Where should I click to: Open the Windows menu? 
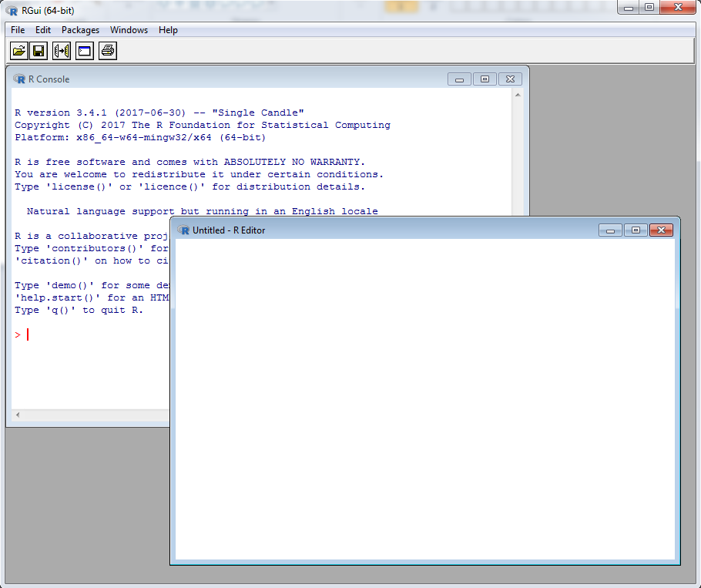point(129,30)
